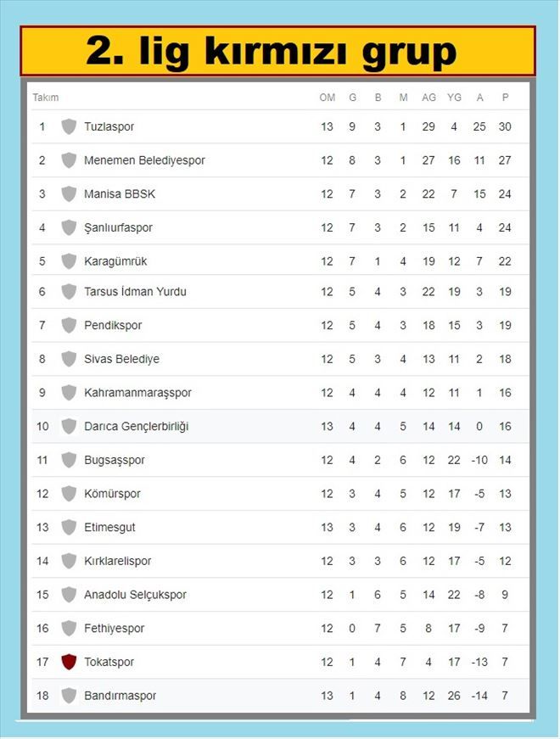Open the Tarsus İdman Yurdu team link

point(135,292)
